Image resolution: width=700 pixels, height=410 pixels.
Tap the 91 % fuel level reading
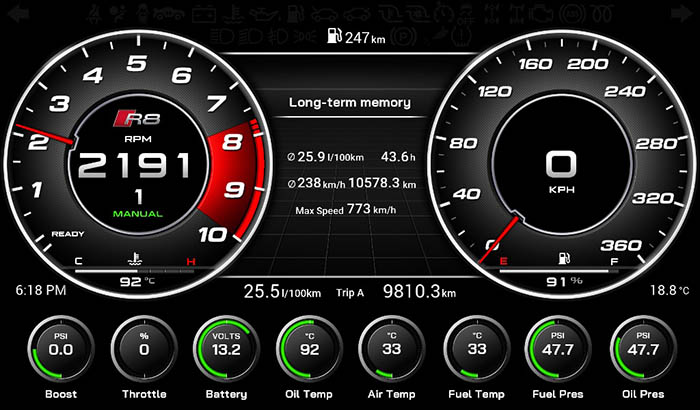pyautogui.click(x=564, y=282)
